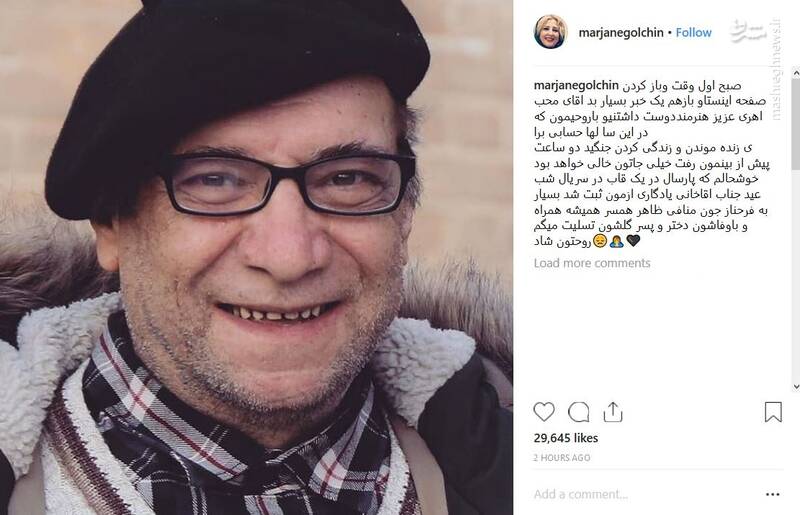Open comments via speech bubble icon
Image resolution: width=800 pixels, height=515 pixels.
579,412
